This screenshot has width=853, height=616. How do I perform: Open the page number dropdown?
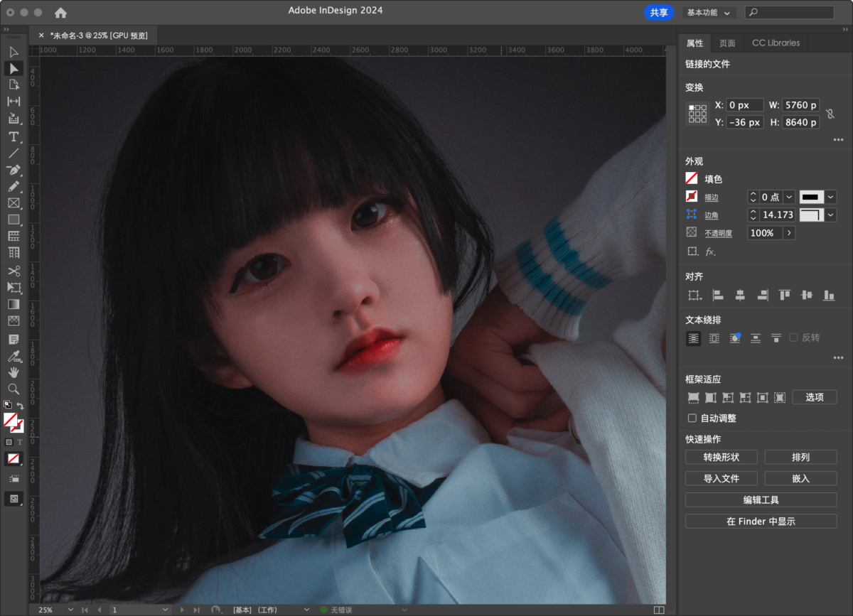tap(166, 610)
